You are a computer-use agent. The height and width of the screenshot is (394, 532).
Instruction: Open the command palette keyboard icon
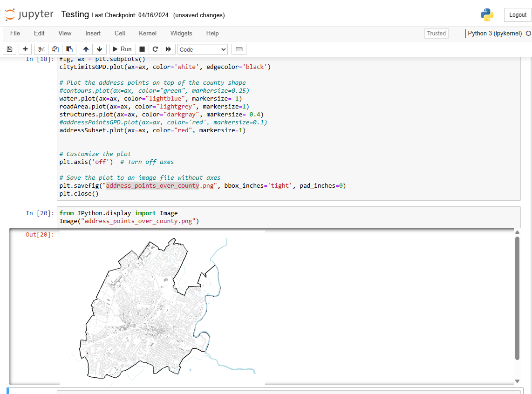[239, 49]
